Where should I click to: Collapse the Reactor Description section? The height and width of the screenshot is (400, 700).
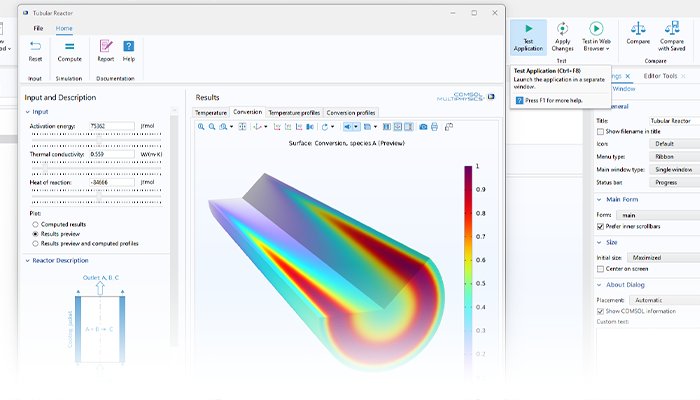pos(28,261)
